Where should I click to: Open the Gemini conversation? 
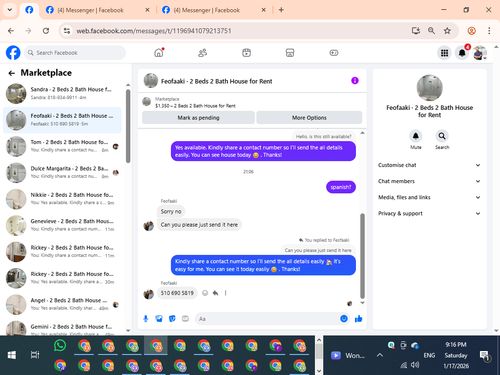click(63, 328)
